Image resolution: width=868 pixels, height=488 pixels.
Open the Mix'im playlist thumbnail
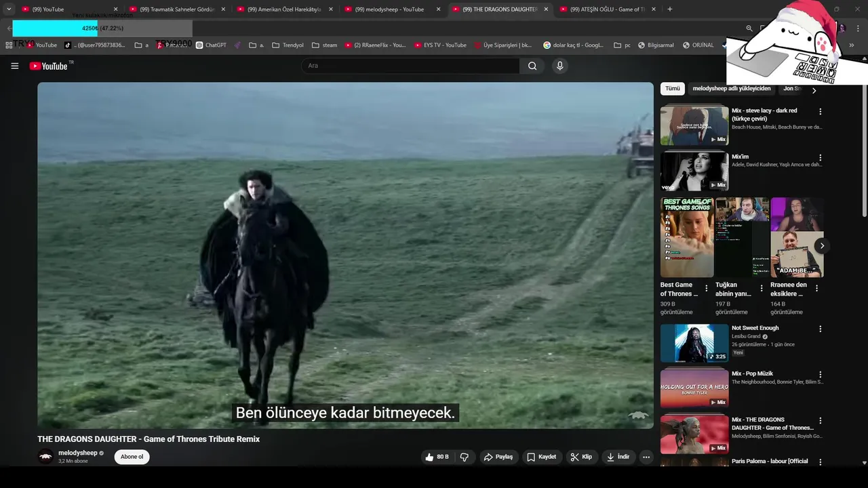click(694, 171)
